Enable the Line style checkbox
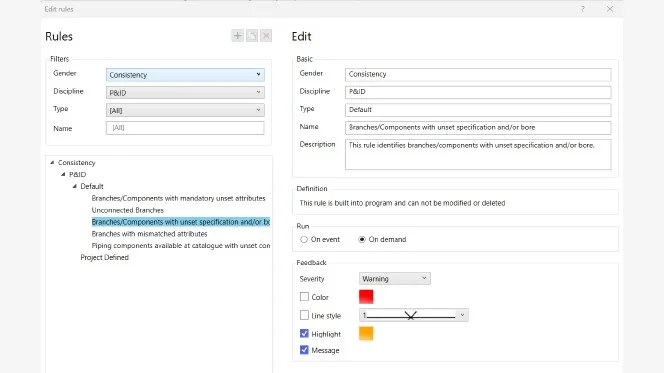Screen dimensions: 664x373 pos(304,315)
